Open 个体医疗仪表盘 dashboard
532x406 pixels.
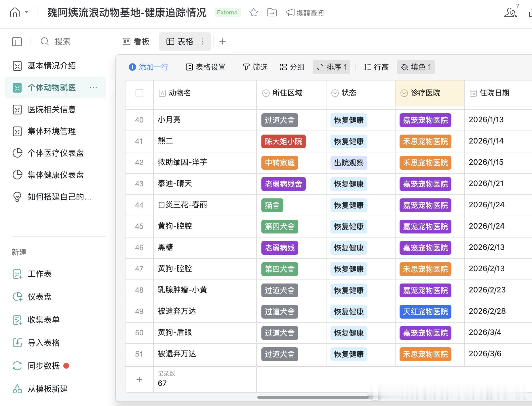click(x=55, y=153)
